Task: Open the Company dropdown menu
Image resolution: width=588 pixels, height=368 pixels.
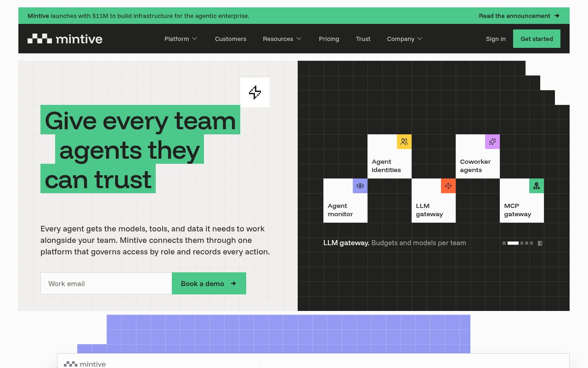Action: [404, 39]
